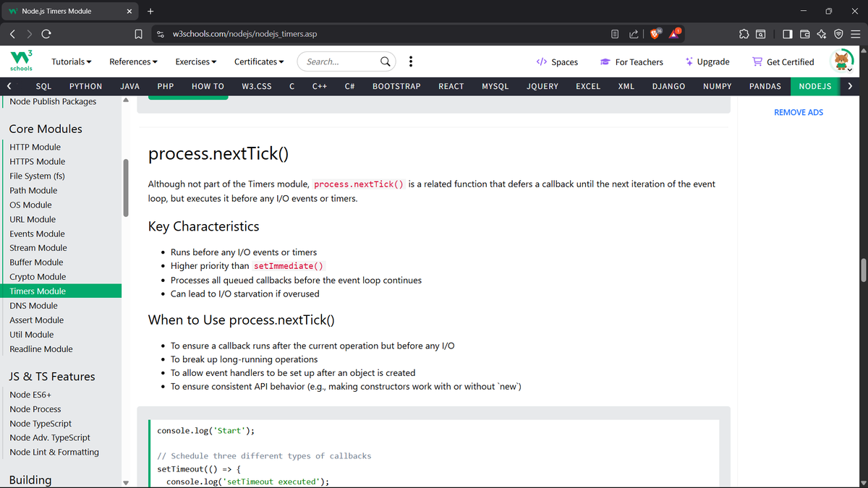This screenshot has height=488, width=868.
Task: Click the REMOVE ADS link
Action: pos(799,112)
